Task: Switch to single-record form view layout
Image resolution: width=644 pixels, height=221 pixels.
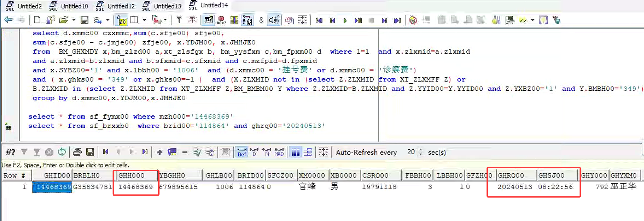Action: coord(308,152)
